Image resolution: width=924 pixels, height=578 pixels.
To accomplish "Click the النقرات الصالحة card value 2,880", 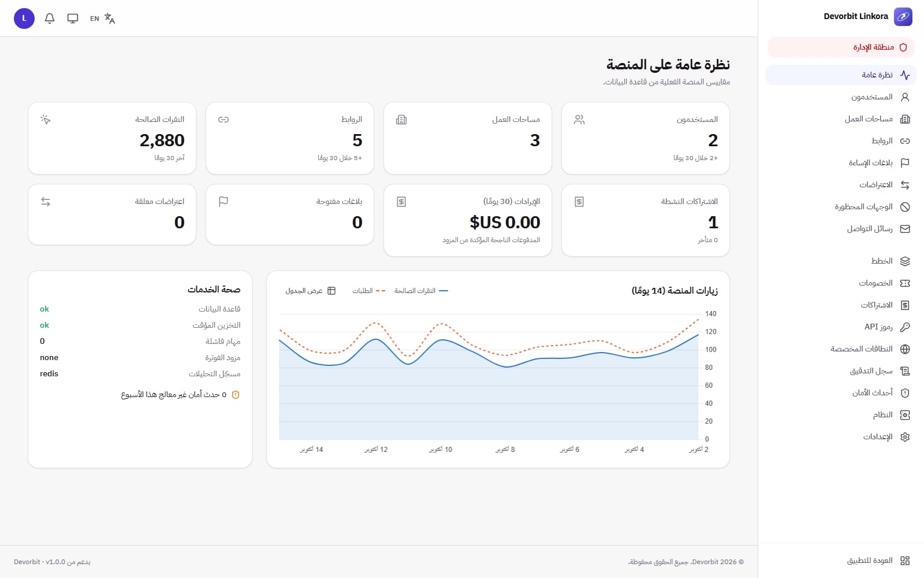I will [x=162, y=140].
